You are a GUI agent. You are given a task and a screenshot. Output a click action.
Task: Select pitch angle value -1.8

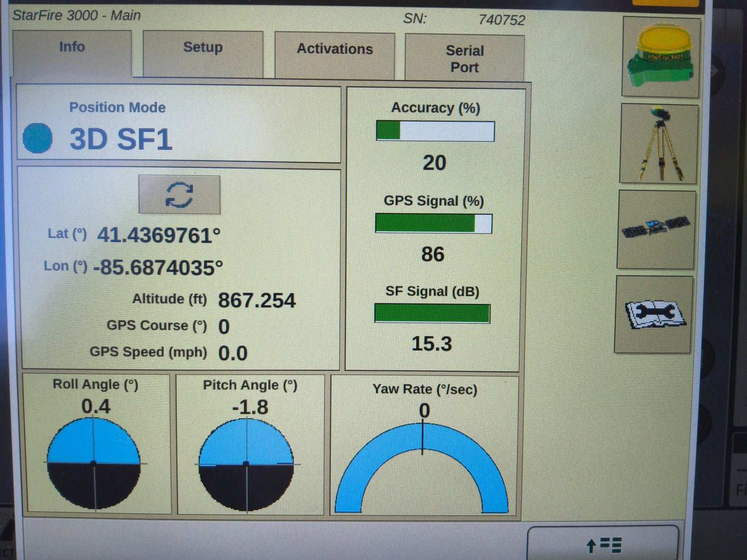pos(250,408)
